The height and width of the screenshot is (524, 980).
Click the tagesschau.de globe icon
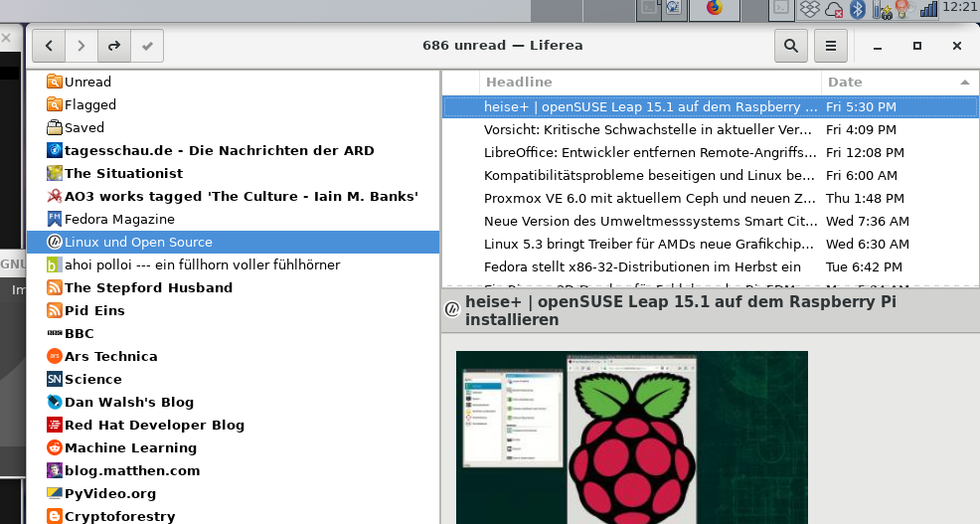tap(55, 151)
